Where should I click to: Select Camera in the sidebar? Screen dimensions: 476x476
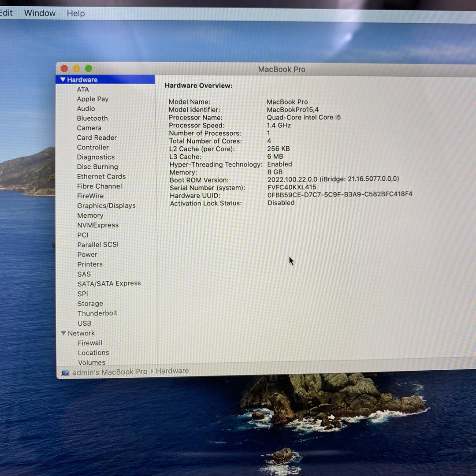(x=89, y=128)
